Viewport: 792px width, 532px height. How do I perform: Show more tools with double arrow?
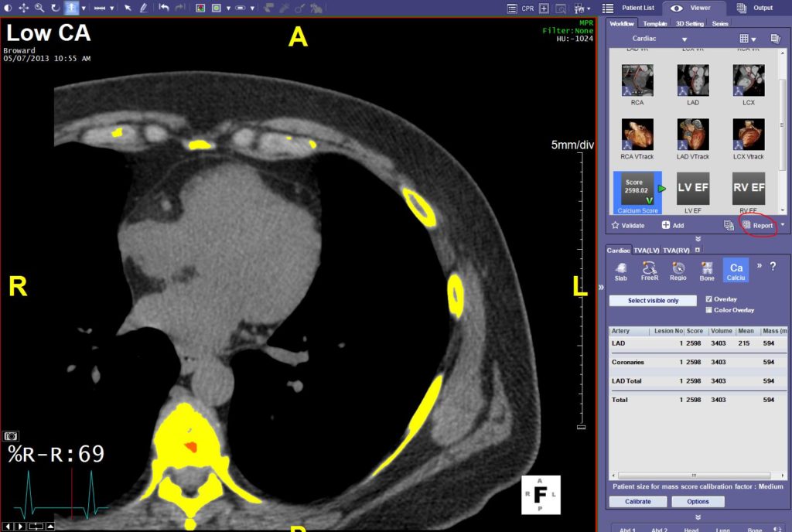(x=759, y=265)
